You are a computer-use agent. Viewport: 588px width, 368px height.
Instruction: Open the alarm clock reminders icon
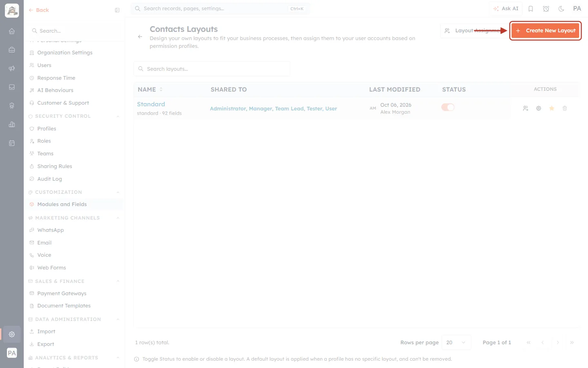pos(546,9)
